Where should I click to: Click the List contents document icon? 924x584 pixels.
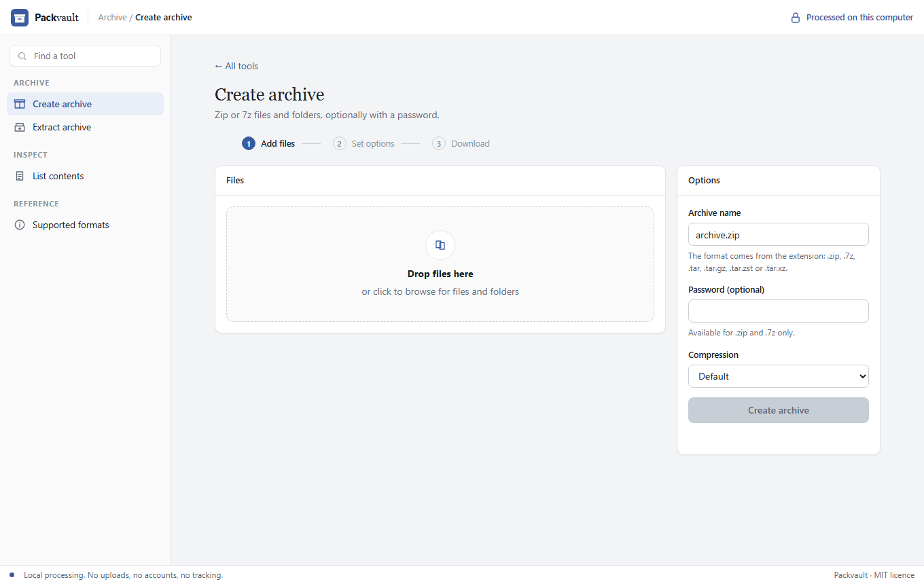(x=20, y=176)
